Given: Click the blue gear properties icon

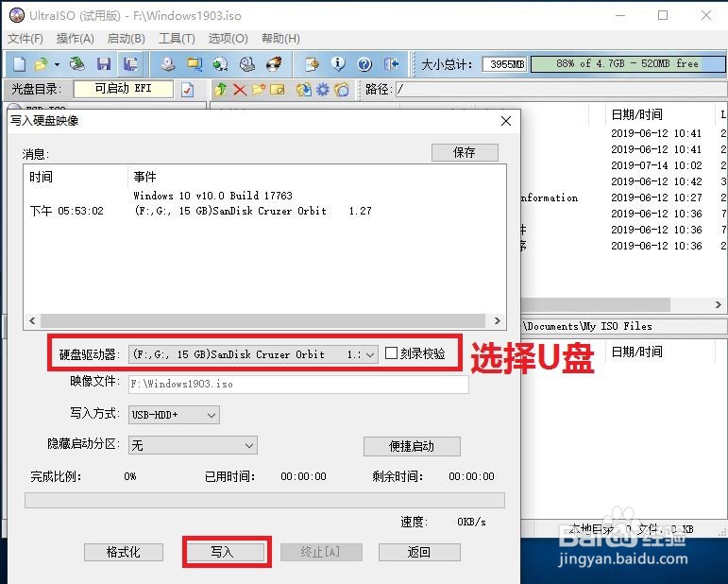Looking at the screenshot, I should [323, 89].
